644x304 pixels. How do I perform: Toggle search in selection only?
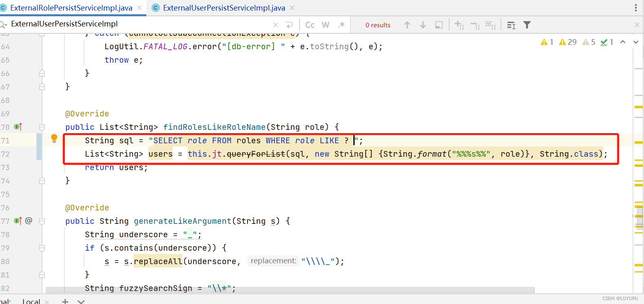[x=439, y=25]
